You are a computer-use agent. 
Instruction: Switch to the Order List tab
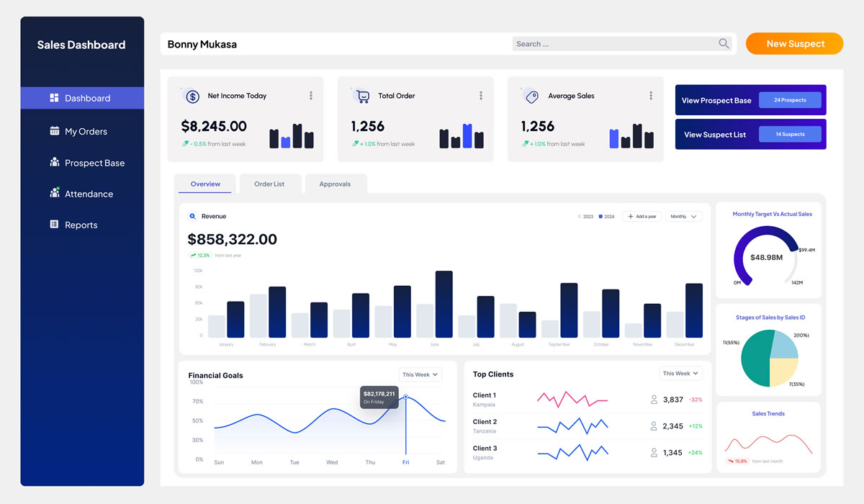pyautogui.click(x=269, y=184)
